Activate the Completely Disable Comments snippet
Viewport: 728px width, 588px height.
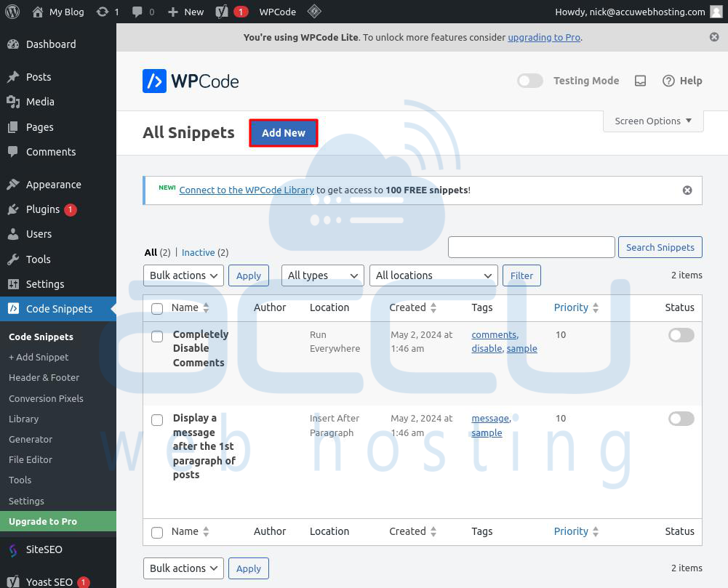pyautogui.click(x=681, y=335)
